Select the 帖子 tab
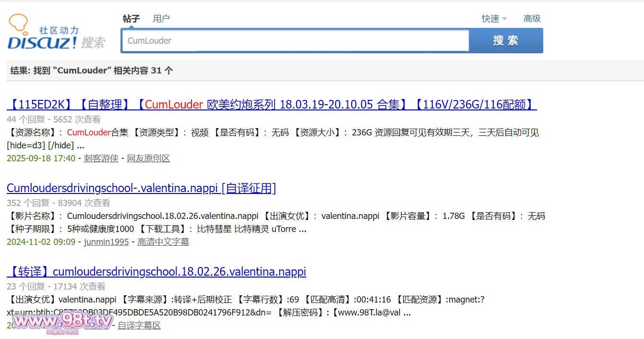This screenshot has height=339, width=644. coord(131,19)
